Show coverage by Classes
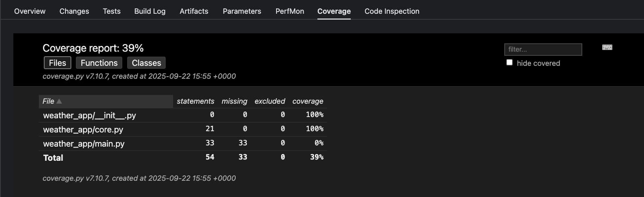 coord(146,63)
